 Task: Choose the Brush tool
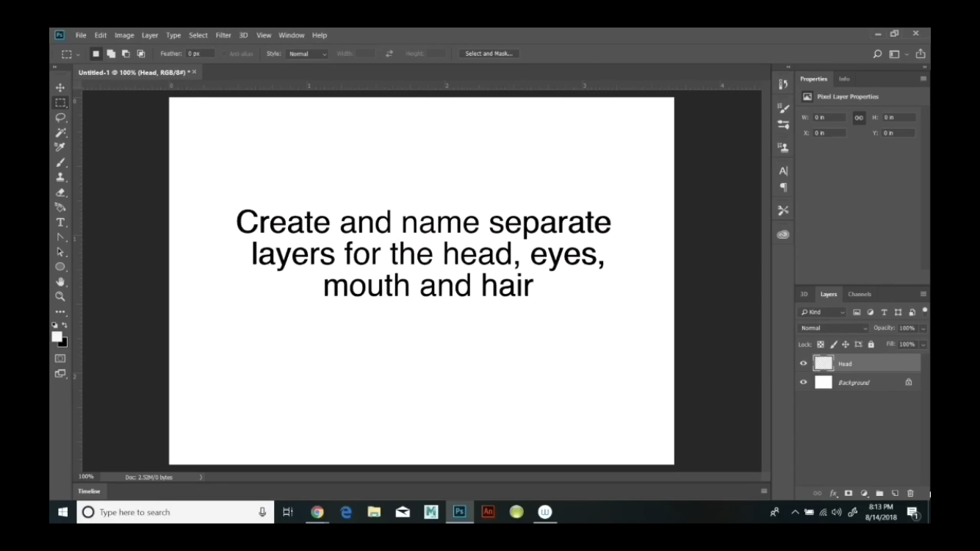(61, 162)
